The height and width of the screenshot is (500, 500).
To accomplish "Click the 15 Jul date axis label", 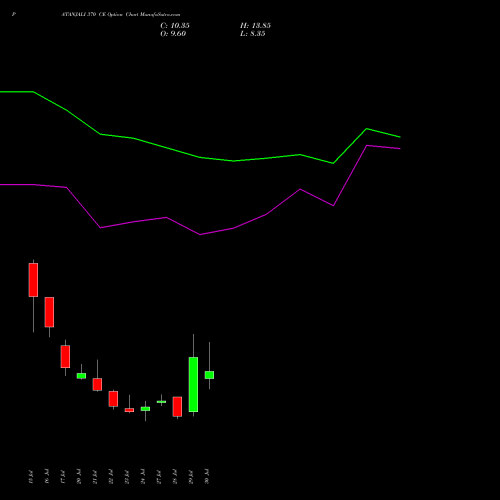I will pos(31,477).
